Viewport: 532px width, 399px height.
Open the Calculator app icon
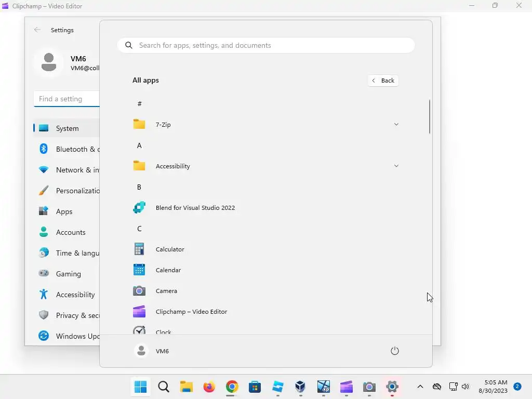click(139, 249)
